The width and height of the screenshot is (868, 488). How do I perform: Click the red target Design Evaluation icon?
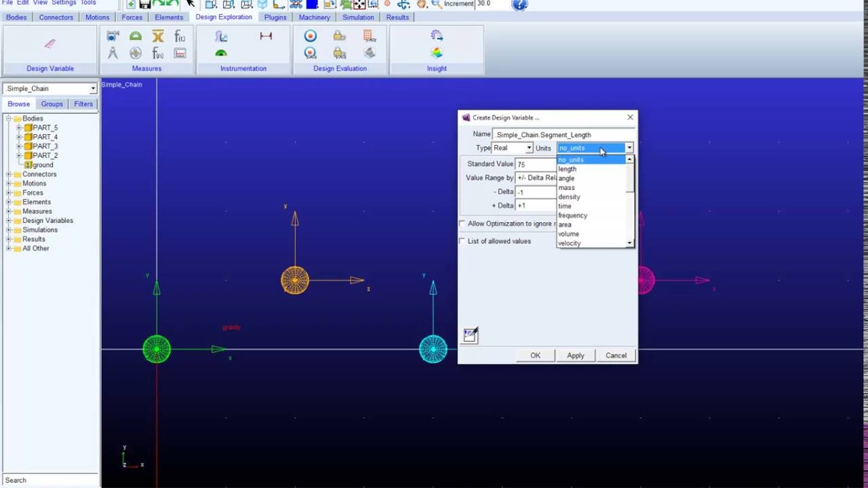click(x=311, y=36)
